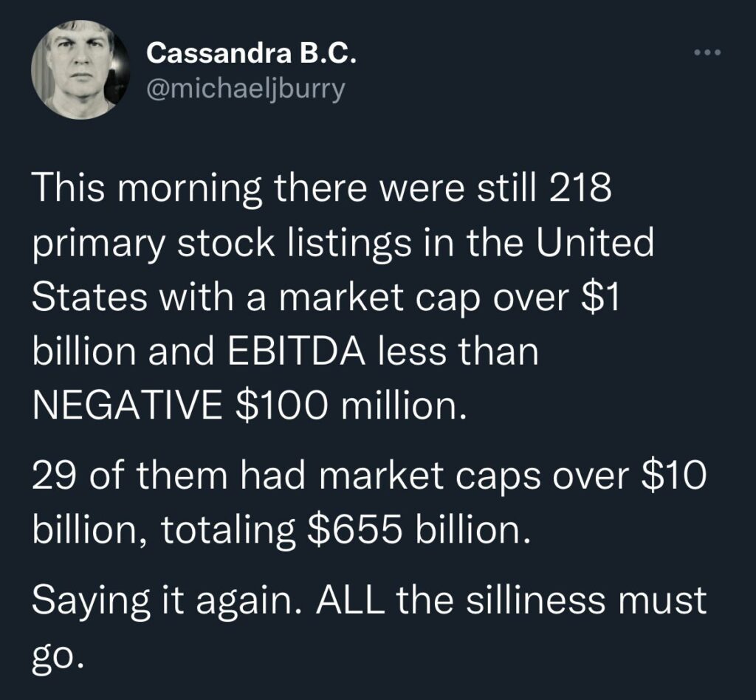
Task: Click the word United in the tweet
Action: pyautogui.click(x=597, y=244)
